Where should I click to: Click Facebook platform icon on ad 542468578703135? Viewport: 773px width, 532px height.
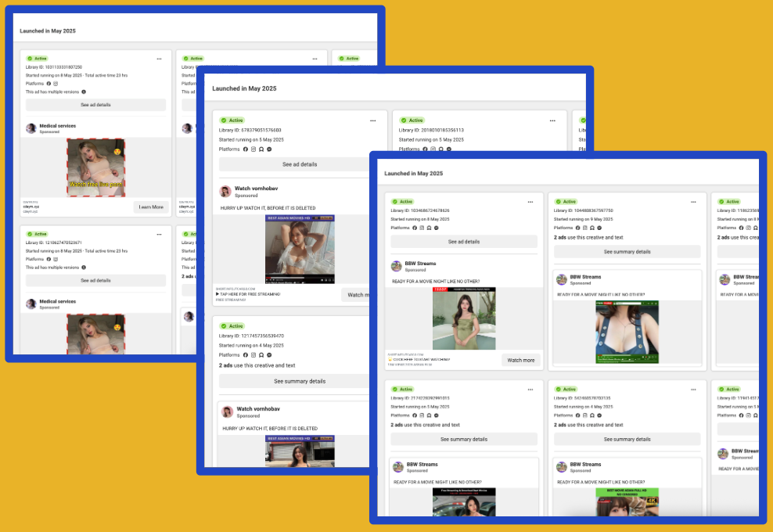tap(577, 415)
